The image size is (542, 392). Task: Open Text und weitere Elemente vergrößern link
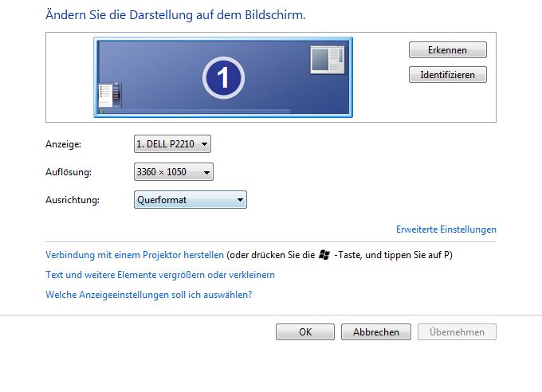point(160,275)
